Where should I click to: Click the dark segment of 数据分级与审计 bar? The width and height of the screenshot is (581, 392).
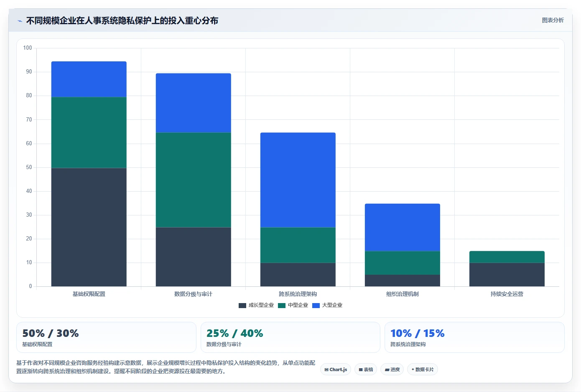pyautogui.click(x=194, y=257)
